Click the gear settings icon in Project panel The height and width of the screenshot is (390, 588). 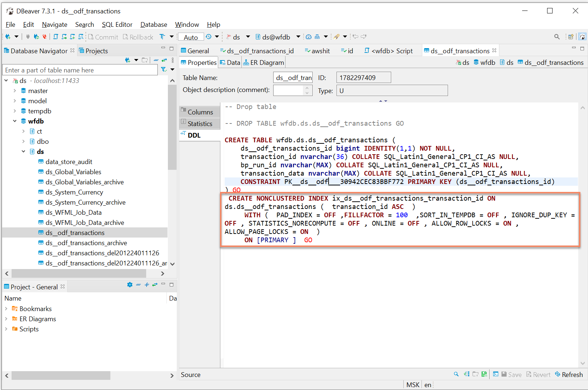point(130,285)
